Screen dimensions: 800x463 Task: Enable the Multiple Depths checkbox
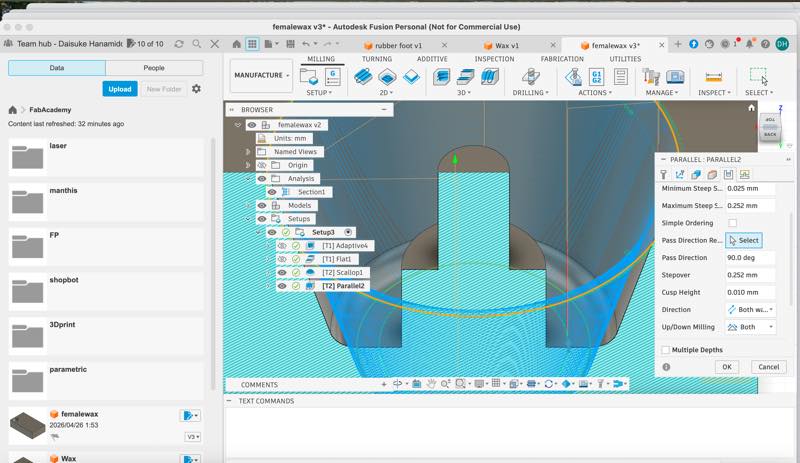[x=665, y=350]
